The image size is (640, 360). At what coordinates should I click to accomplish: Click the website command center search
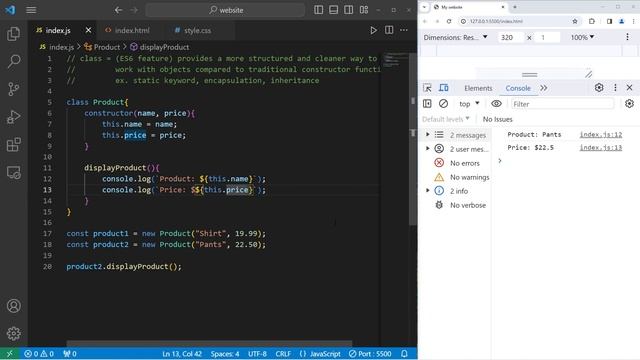coord(225,10)
